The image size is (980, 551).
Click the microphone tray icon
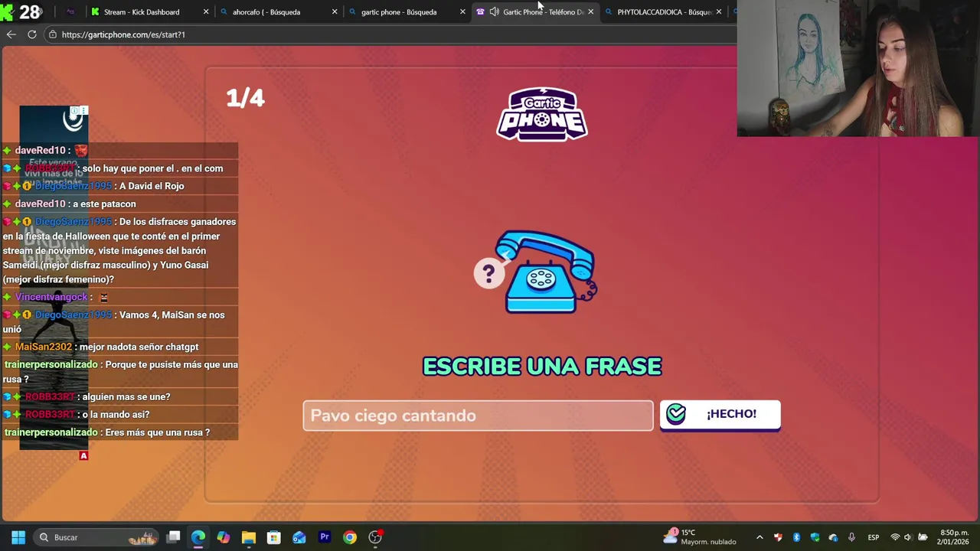[851, 537]
